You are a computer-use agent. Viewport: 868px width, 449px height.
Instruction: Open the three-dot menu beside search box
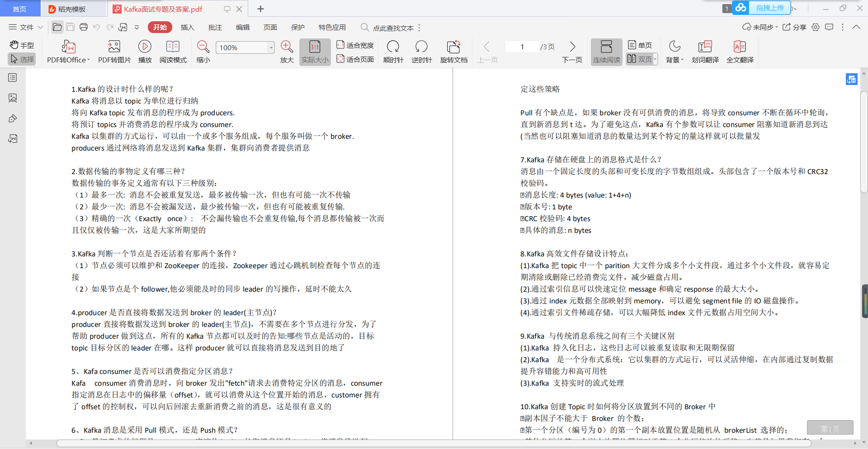(420, 28)
